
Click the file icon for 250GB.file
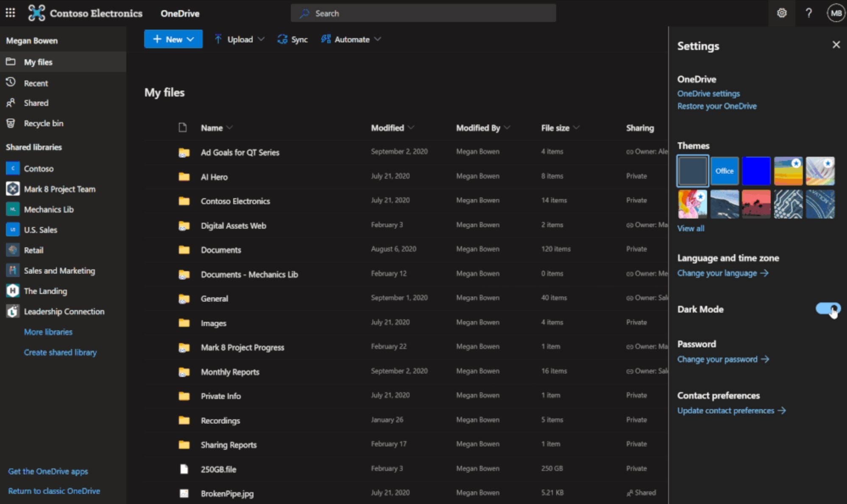184,469
